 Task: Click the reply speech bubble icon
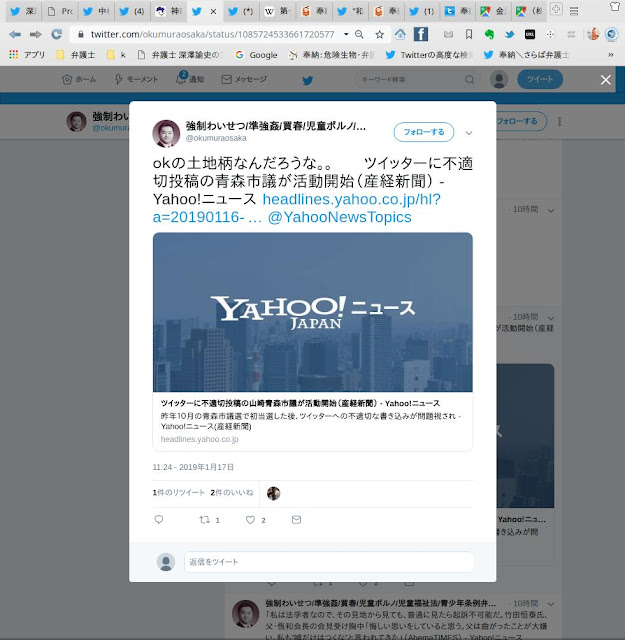point(159,519)
